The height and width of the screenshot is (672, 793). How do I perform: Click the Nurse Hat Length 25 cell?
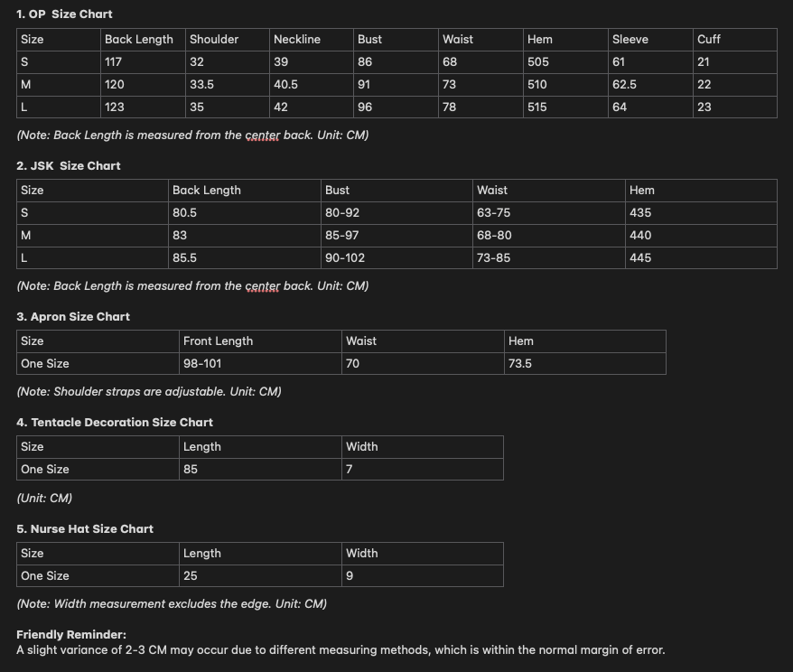point(190,576)
